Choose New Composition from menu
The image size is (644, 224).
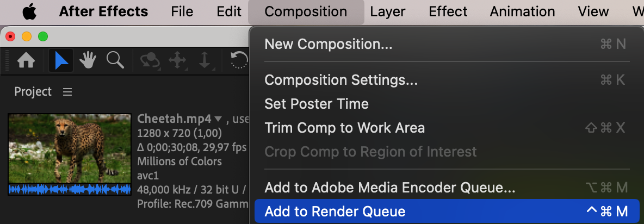pyautogui.click(x=328, y=44)
